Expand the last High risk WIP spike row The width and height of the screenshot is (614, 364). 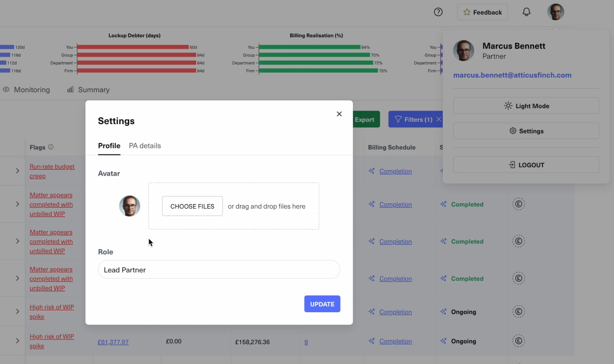pos(17,341)
